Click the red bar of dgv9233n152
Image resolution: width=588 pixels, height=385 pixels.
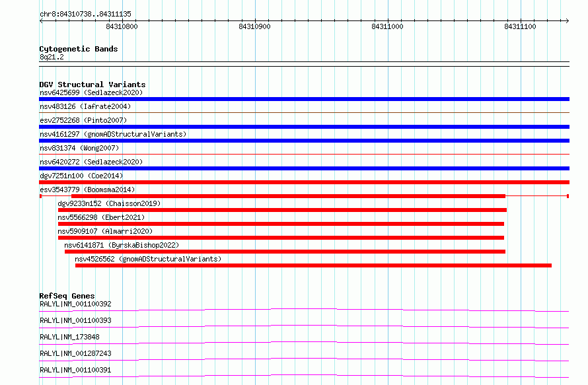coord(282,210)
